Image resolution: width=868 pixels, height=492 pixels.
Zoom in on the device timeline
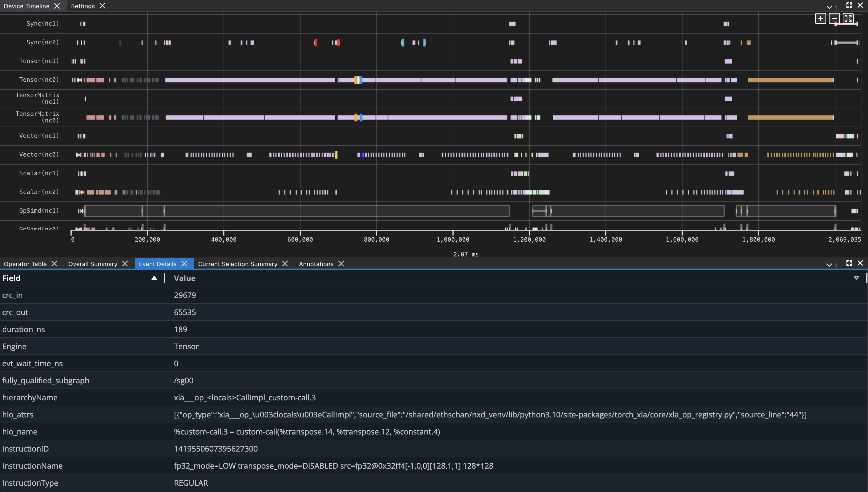pyautogui.click(x=821, y=18)
